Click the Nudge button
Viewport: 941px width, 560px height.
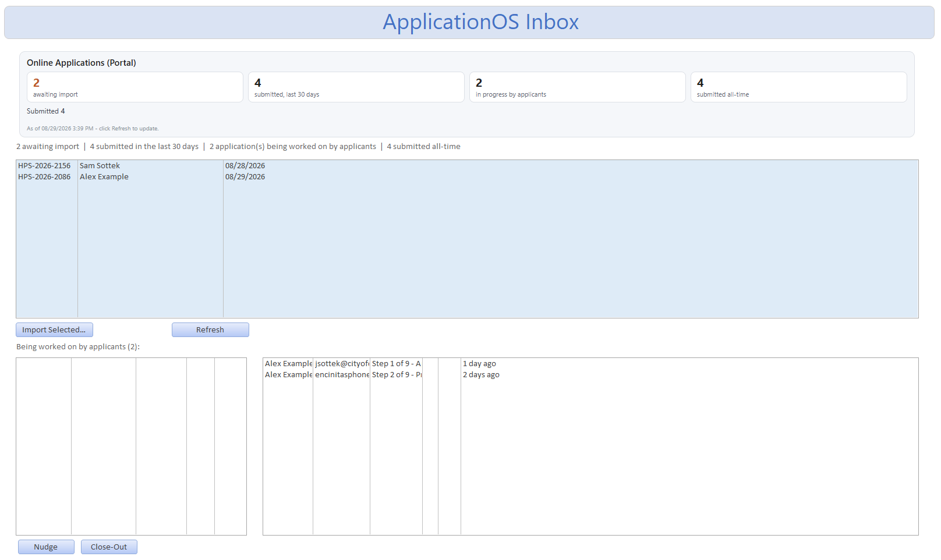[x=46, y=547]
